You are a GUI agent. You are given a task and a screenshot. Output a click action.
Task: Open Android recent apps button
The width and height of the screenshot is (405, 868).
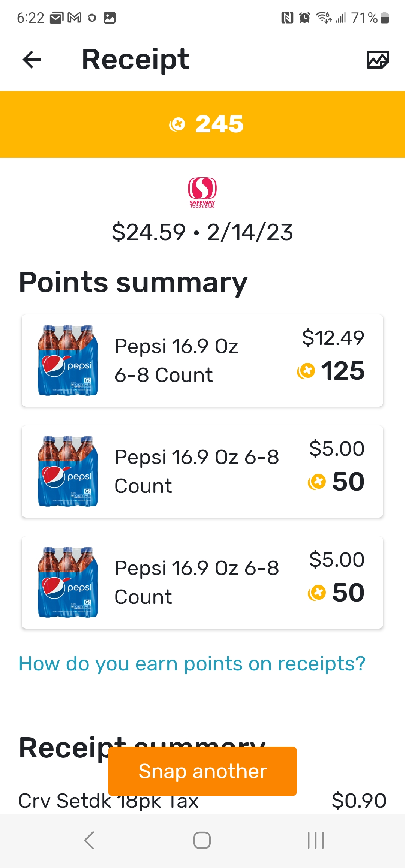coord(315,840)
